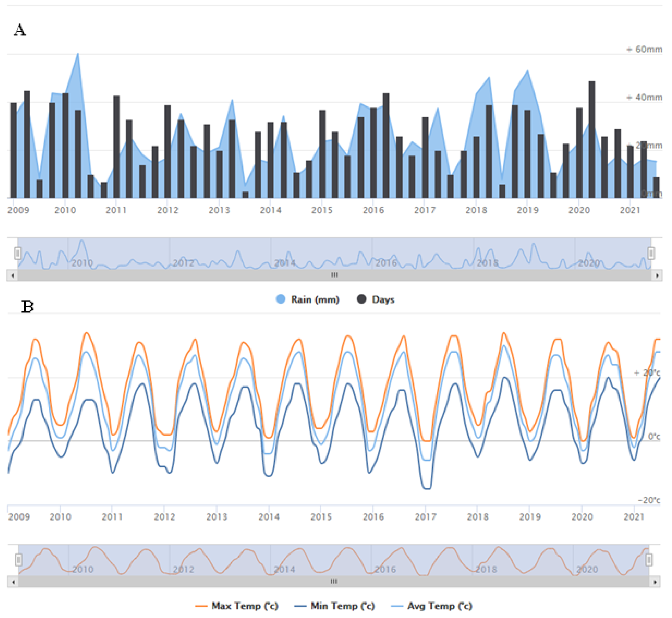The image size is (672, 618).
Task: Click temperature navigator left range handle
Action: pyautogui.click(x=19, y=560)
